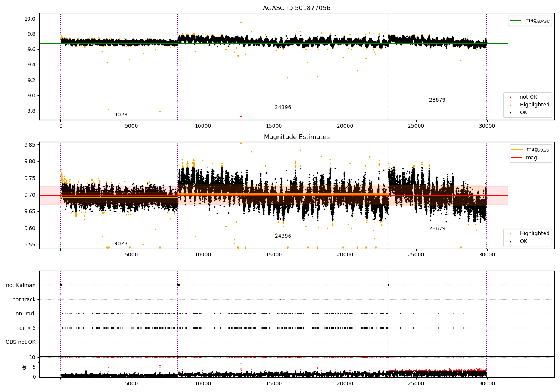
Task: Click the 9.70 y-tick of Magnitude Estimates plot
Action: click(x=30, y=195)
